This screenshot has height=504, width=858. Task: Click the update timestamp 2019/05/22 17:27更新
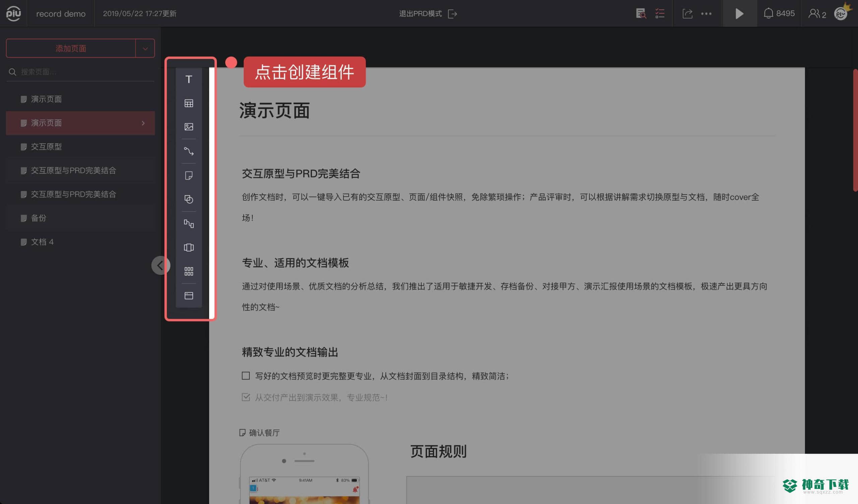pyautogui.click(x=140, y=14)
